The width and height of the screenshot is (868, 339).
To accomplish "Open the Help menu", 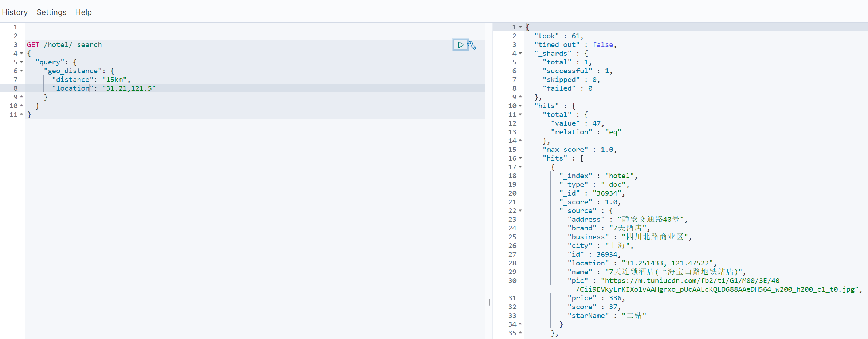I will (83, 12).
